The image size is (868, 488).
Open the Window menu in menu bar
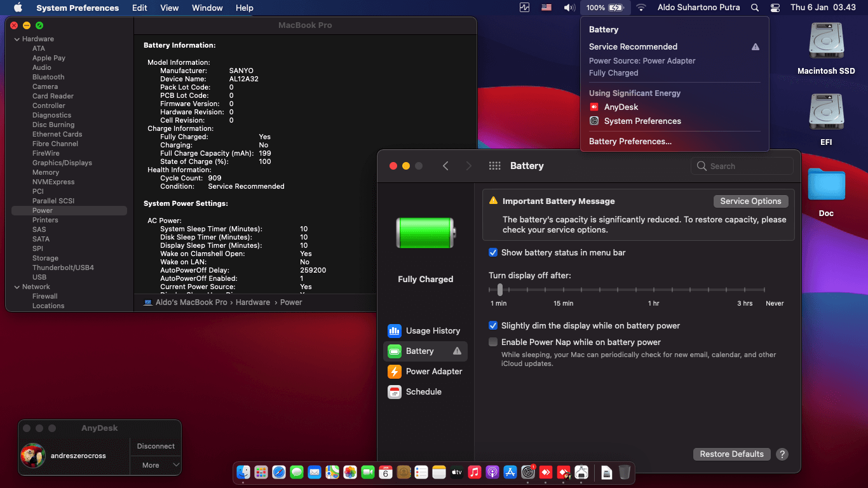coord(207,8)
